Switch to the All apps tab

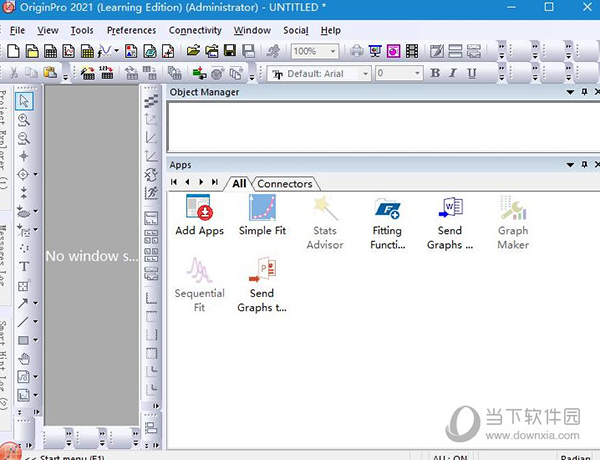[239, 184]
